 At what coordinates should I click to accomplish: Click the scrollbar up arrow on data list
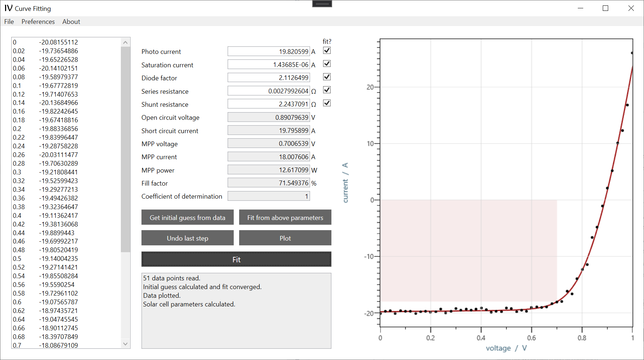tap(125, 42)
